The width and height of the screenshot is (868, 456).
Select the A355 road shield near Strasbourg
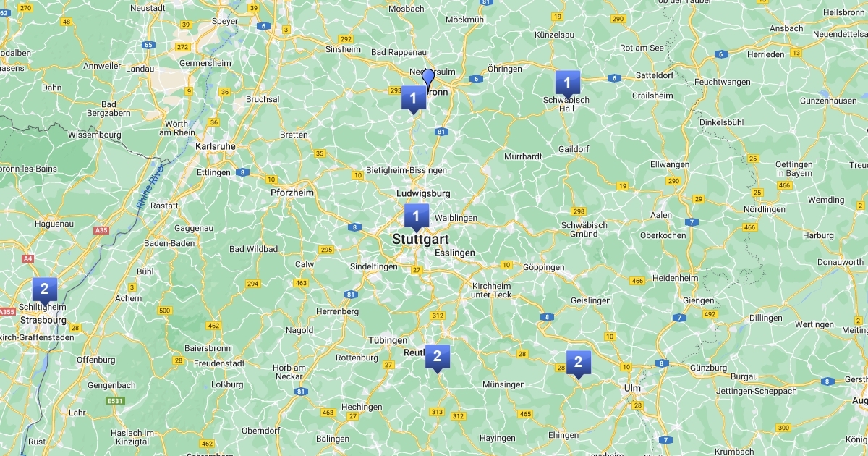7,312
